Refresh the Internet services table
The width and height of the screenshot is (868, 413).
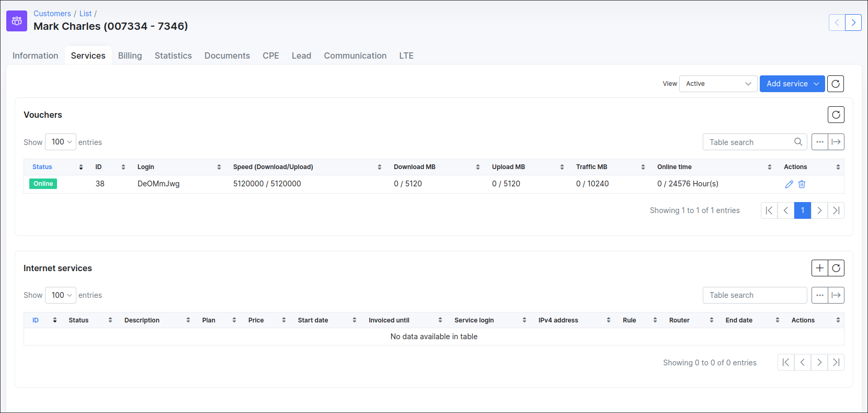point(836,268)
